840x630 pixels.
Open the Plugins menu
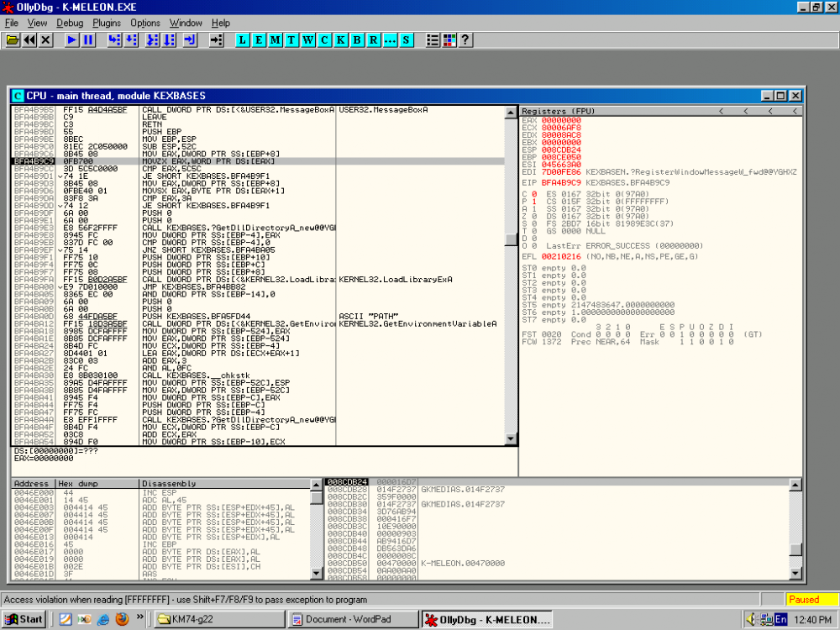coord(107,23)
